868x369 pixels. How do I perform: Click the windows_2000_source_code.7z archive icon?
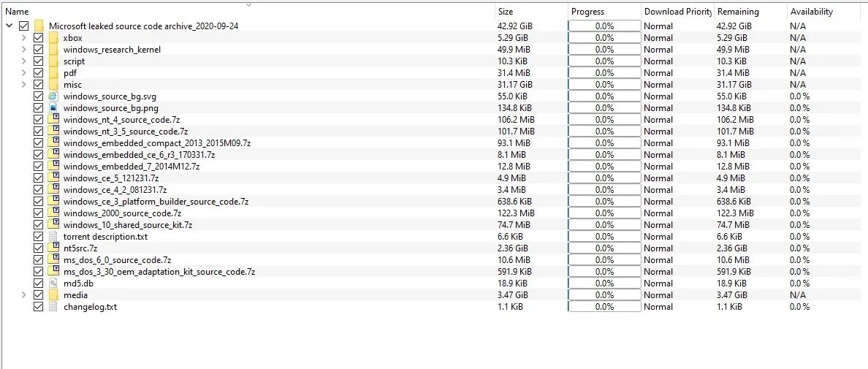pos(53,213)
